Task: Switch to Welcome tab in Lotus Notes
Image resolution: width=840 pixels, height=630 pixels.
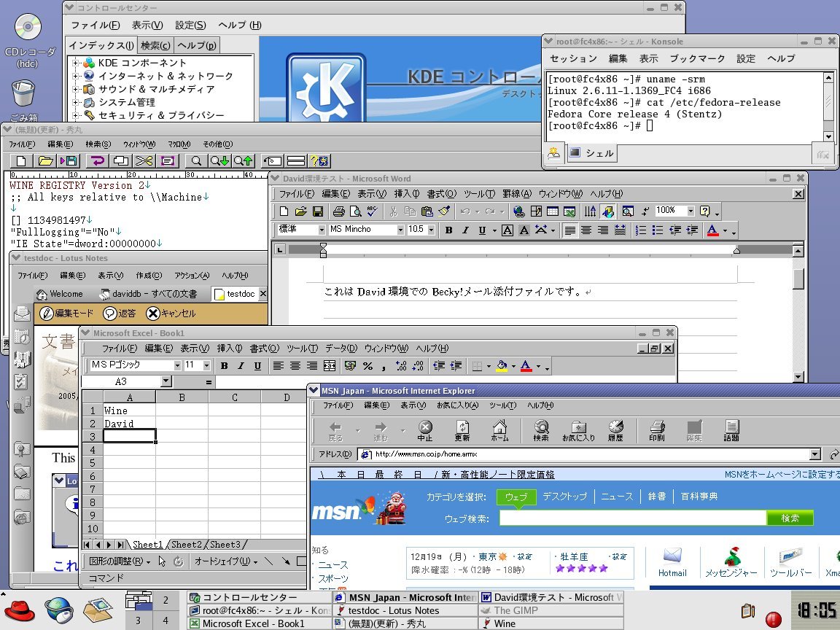Action: [x=60, y=294]
